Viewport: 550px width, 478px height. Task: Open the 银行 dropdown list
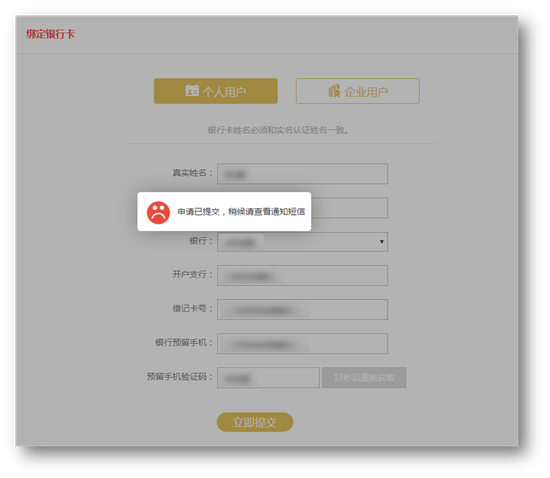point(302,242)
